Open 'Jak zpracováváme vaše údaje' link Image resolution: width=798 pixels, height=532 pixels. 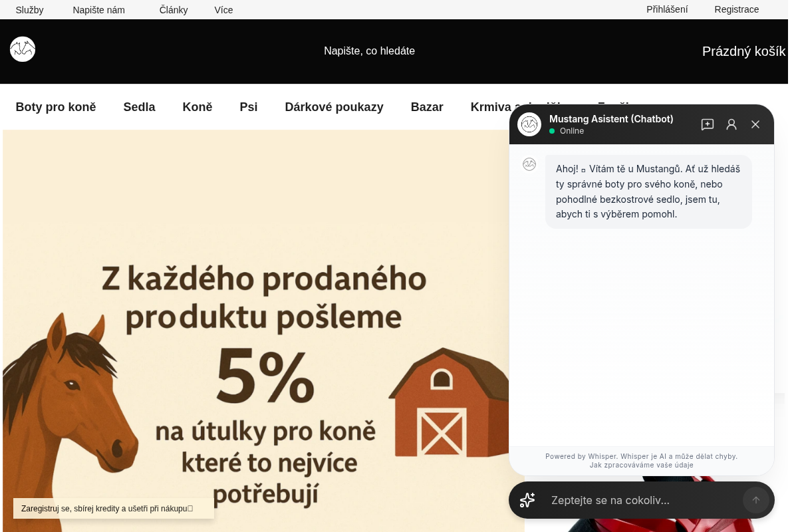(642, 465)
